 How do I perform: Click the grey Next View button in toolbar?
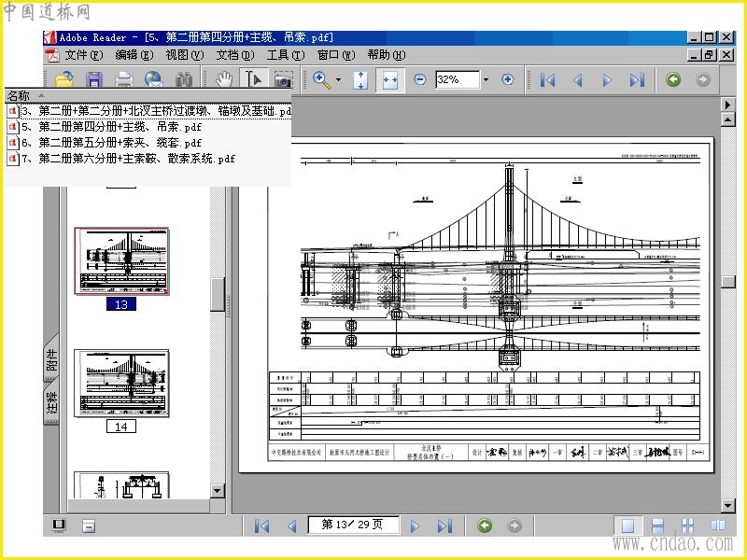pos(703,79)
